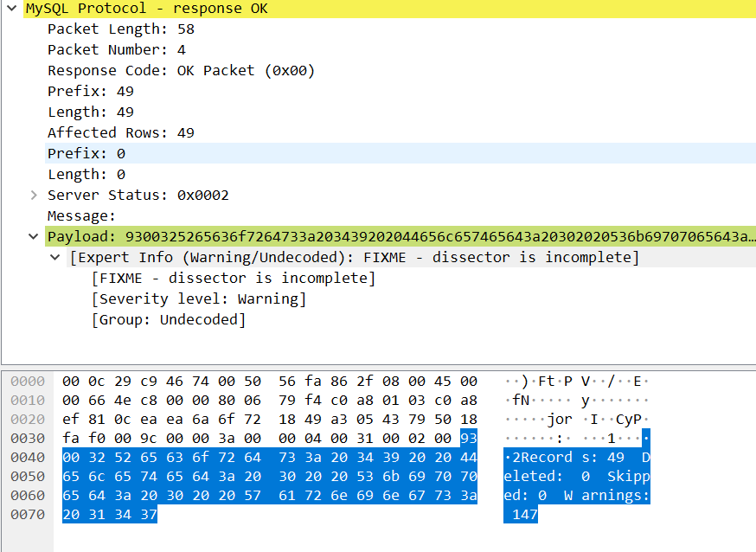The image size is (756, 552).
Task: Select [Severity level: Warning] row
Action: (199, 298)
